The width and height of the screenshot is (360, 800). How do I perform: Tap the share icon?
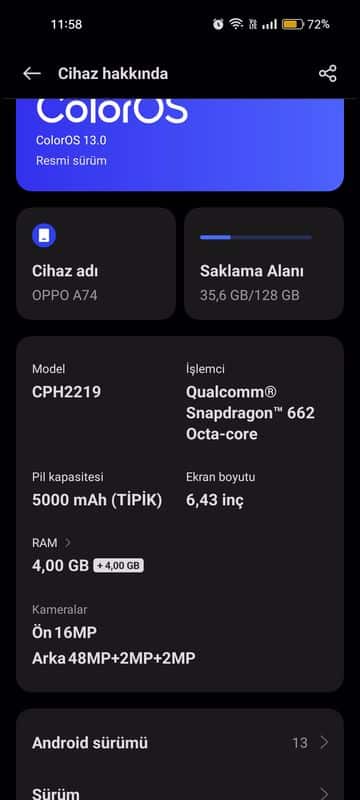coord(327,73)
